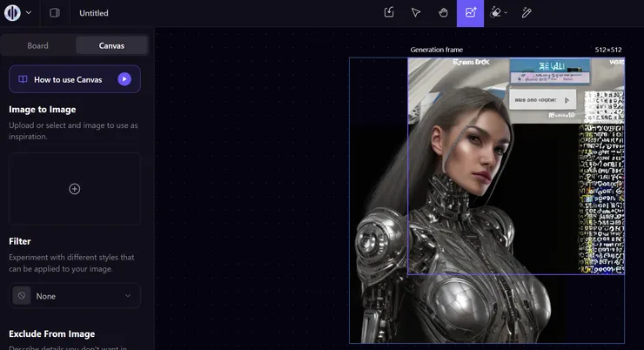Image resolution: width=644 pixels, height=350 pixels.
Task: Click the Image to Image heading
Action: pos(43,110)
